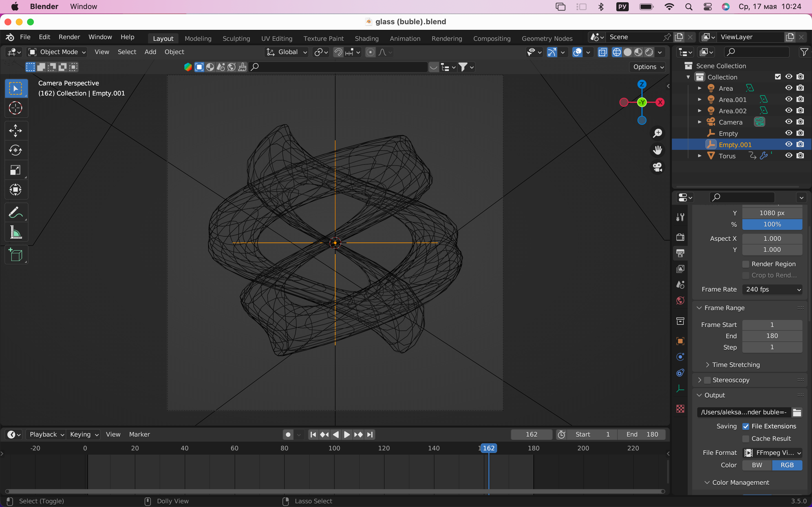Set output color to BW
This screenshot has width=812, height=507.
pos(757,465)
